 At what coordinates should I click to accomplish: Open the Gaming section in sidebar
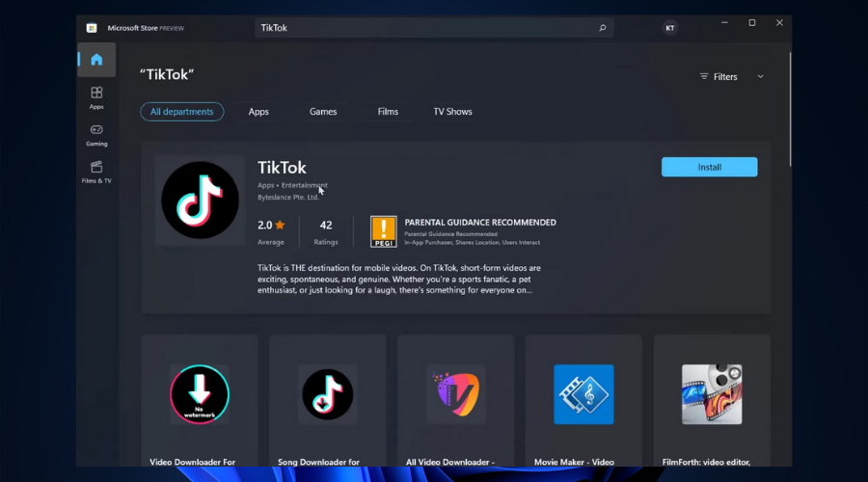point(96,135)
